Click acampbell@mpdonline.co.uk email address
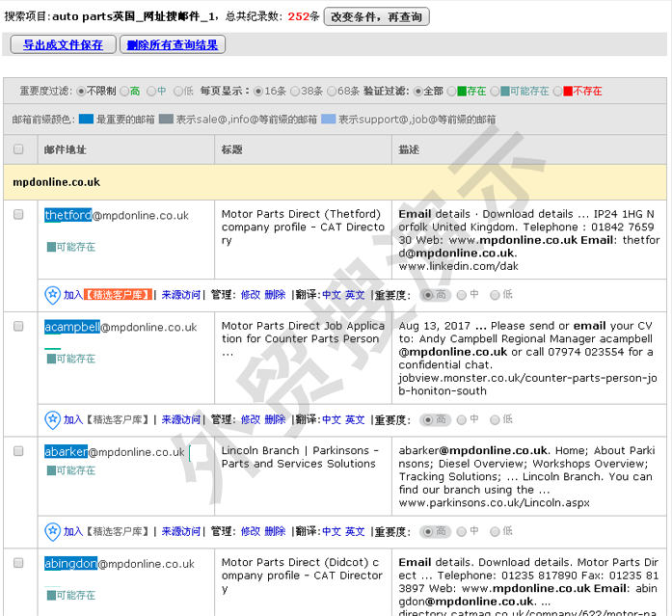This screenshot has height=616, width=672. (x=121, y=327)
